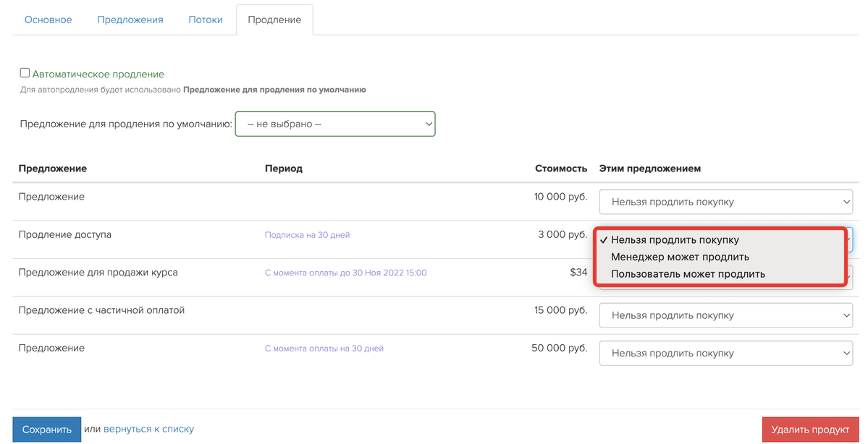
Task: Click the 'Подписка на 30 дней' period link
Action: pos(307,235)
